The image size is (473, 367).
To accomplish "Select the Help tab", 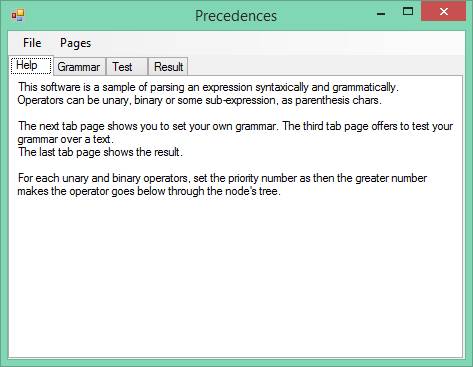I will click(x=31, y=65).
